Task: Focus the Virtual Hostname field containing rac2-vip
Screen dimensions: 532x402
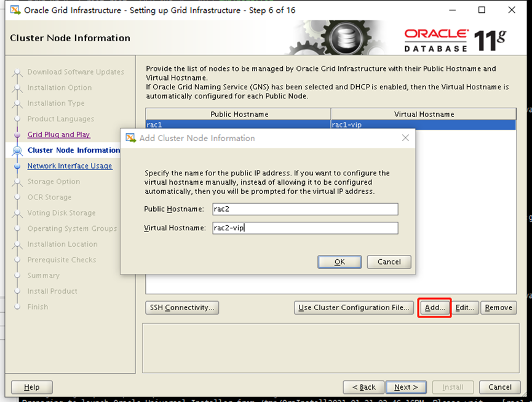Action: [x=305, y=228]
